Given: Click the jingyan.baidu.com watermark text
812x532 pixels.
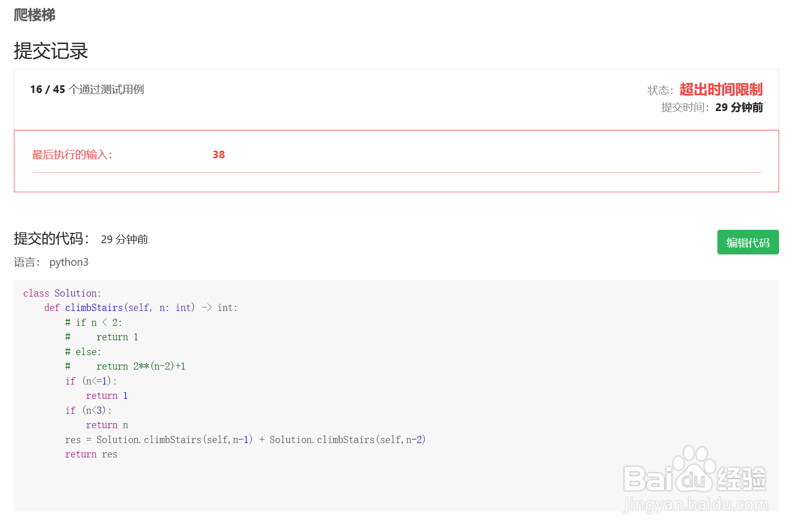Looking at the screenshot, I should click(x=695, y=505).
